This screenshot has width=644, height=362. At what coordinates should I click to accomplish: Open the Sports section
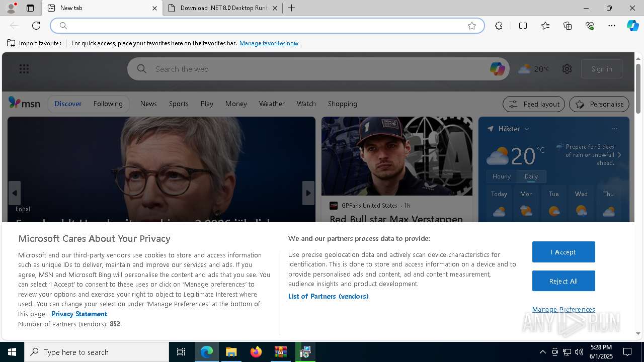pyautogui.click(x=179, y=104)
